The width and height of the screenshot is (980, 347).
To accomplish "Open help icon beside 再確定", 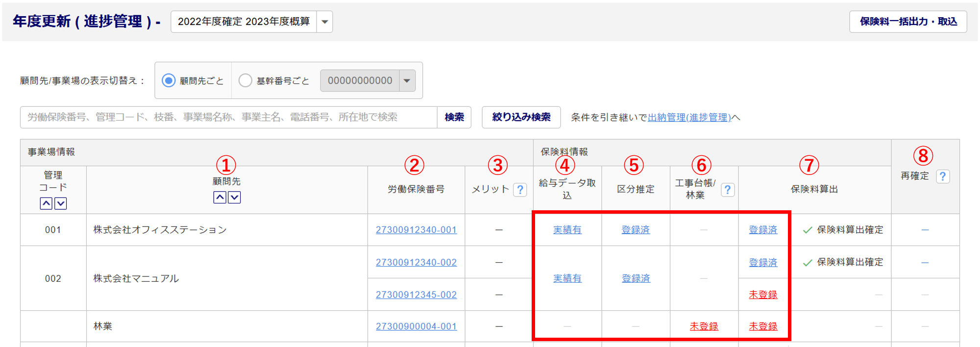I will pyautogui.click(x=943, y=176).
